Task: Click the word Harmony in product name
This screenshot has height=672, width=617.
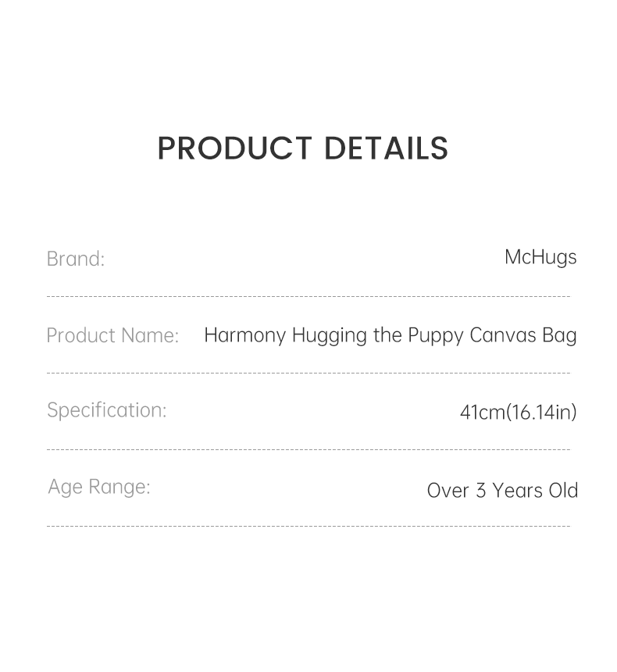Action: click(245, 335)
